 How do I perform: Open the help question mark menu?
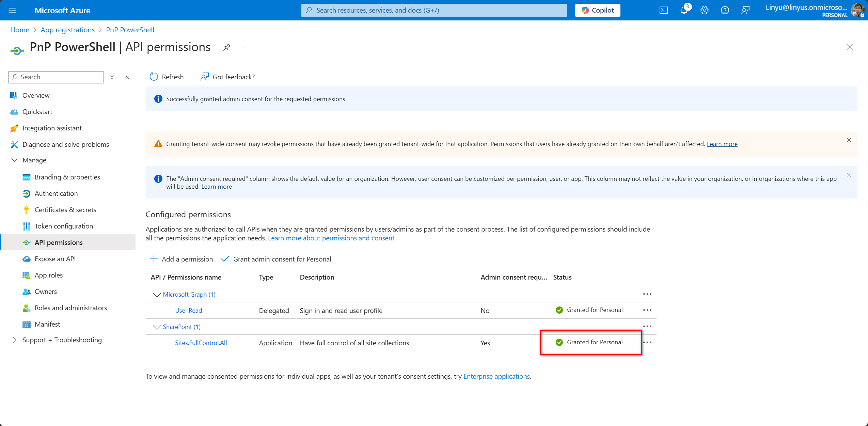[x=725, y=10]
